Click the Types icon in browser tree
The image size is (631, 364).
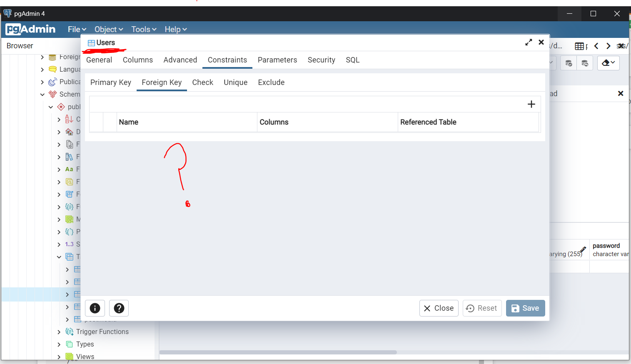[x=69, y=344]
